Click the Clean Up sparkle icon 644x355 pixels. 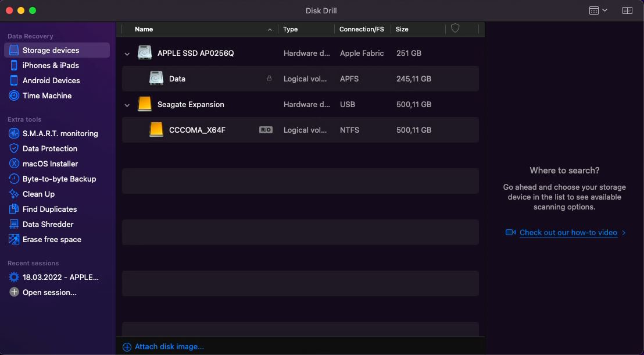point(14,194)
